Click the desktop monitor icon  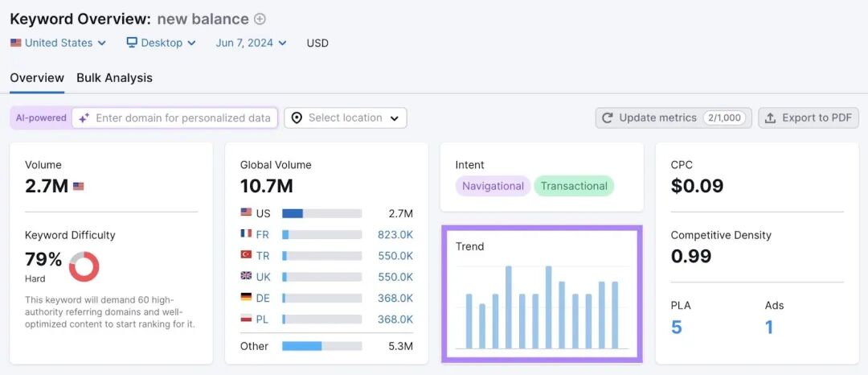coord(132,43)
